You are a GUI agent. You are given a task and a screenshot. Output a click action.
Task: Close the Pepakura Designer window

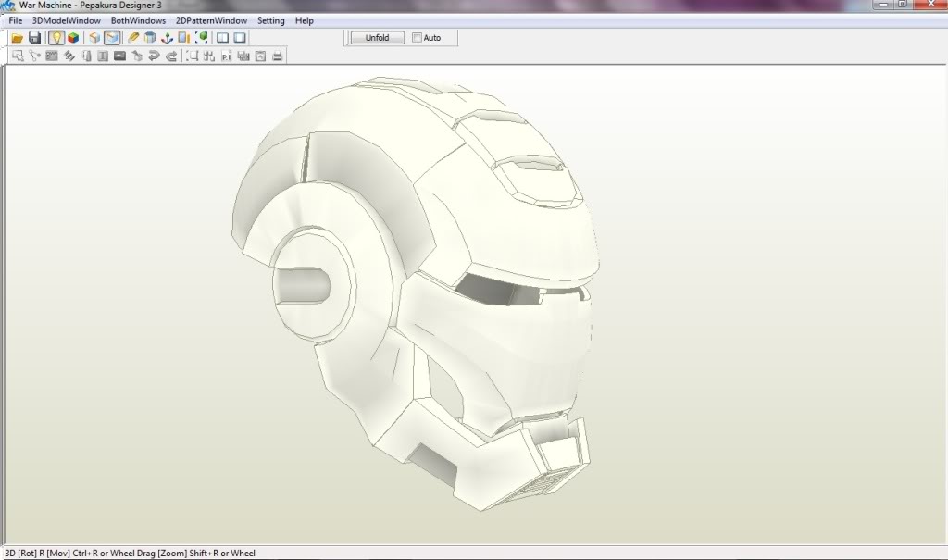coord(929,5)
